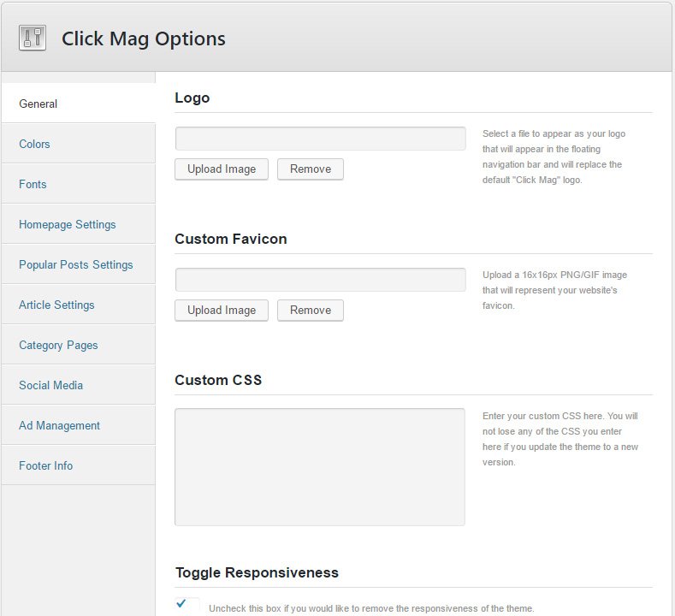Navigate to Category Pages tab
Viewport: 675px width, 616px height.
click(x=59, y=345)
